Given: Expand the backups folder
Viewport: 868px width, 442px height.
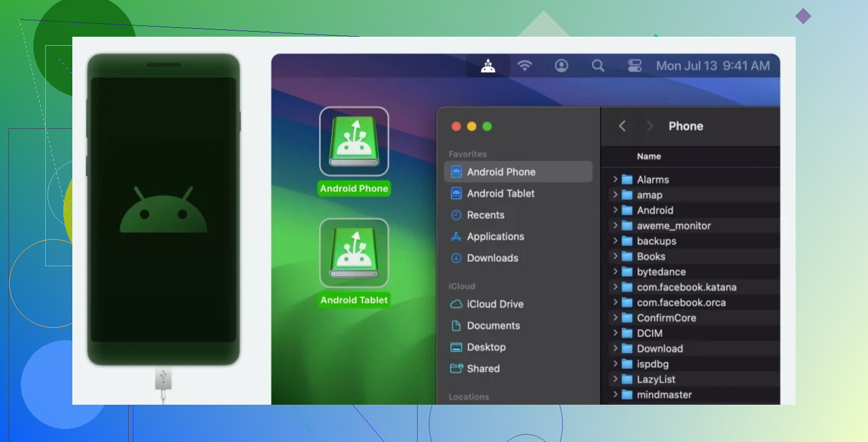Looking at the screenshot, I should click(615, 241).
